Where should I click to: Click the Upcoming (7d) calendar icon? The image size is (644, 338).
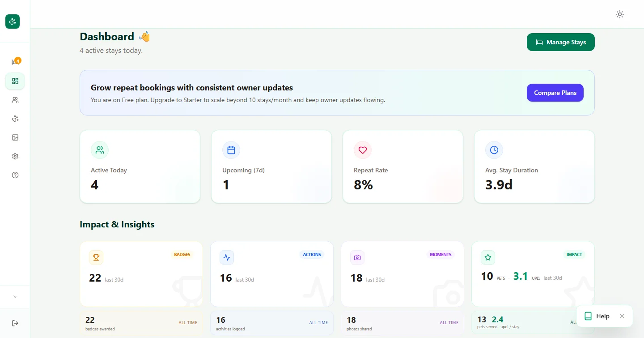coord(231,150)
